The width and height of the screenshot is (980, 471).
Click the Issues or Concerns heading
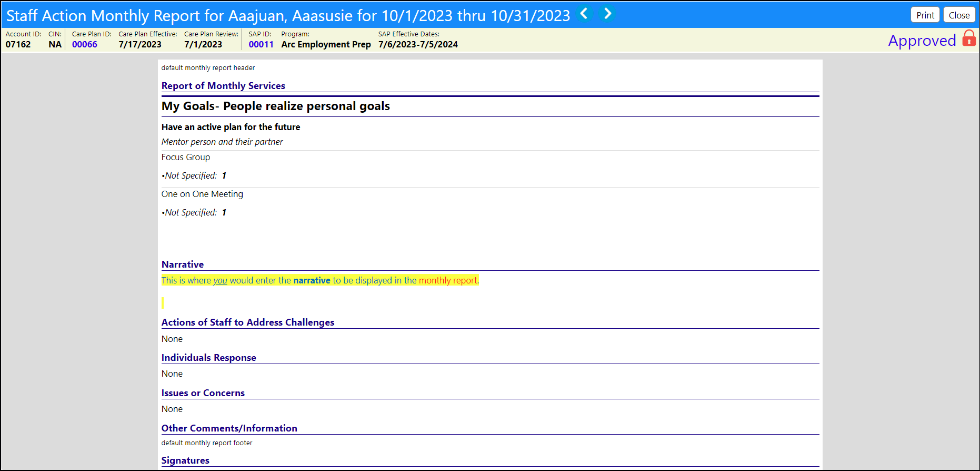click(203, 393)
